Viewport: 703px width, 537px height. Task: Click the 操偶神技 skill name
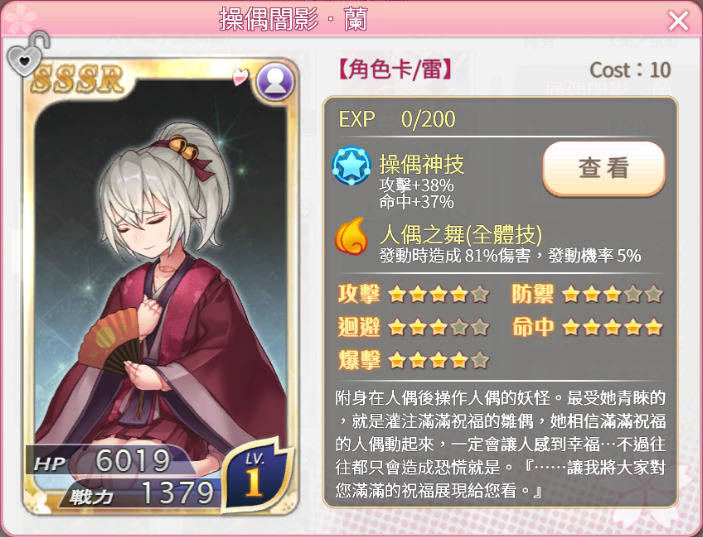421,164
